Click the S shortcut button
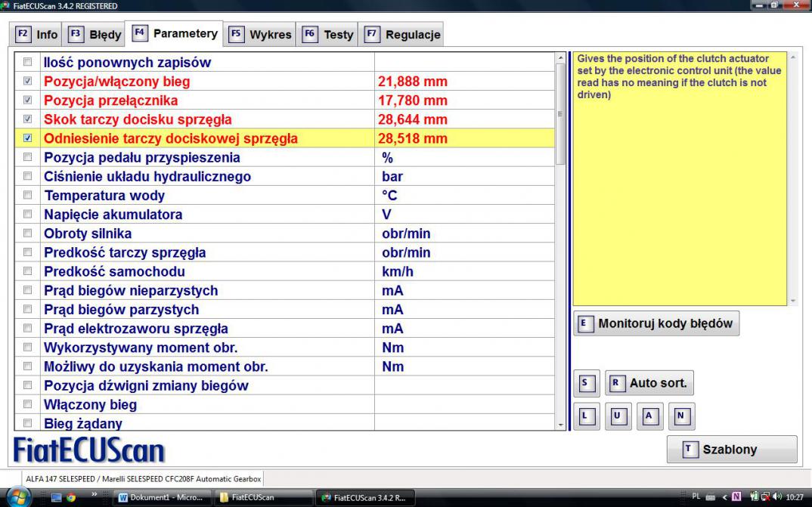 [584, 383]
